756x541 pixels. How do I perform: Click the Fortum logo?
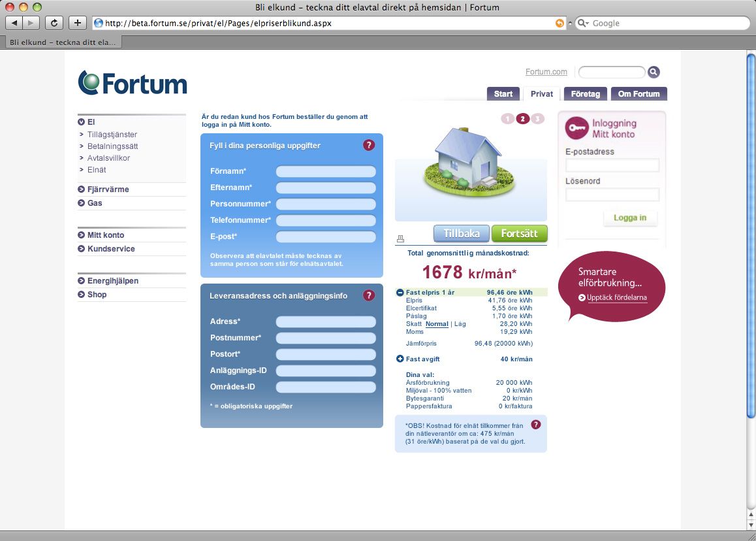(133, 83)
